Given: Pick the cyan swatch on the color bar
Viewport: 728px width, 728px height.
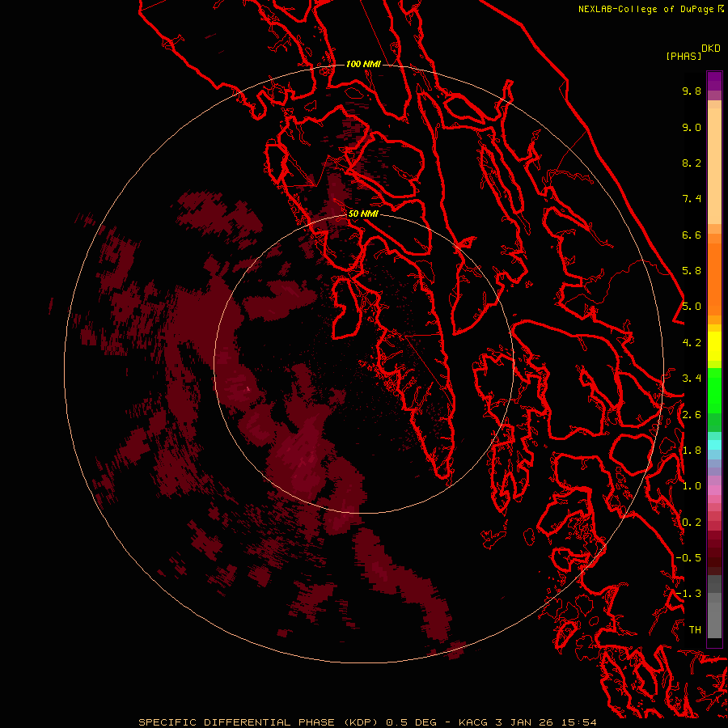Looking at the screenshot, I should click(714, 445).
